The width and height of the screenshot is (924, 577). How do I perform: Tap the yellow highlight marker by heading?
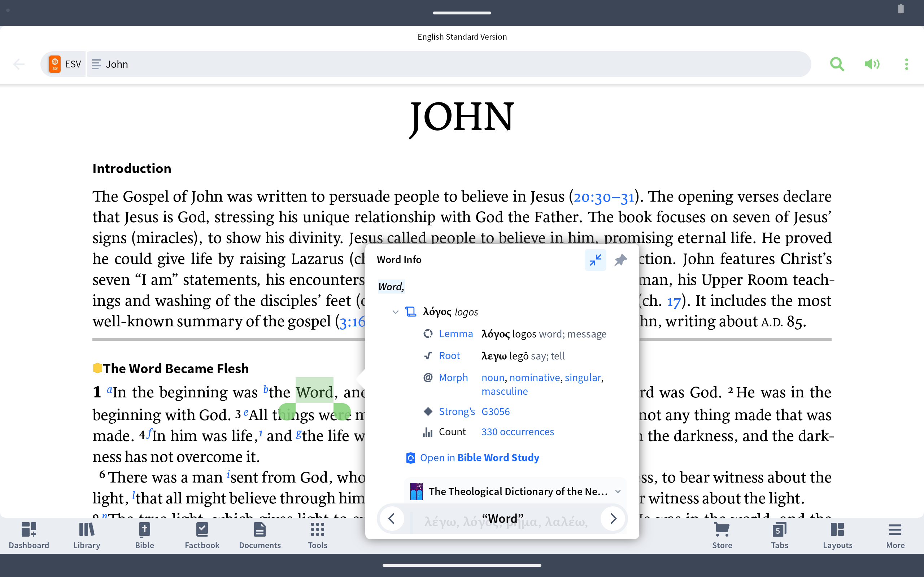[97, 368]
